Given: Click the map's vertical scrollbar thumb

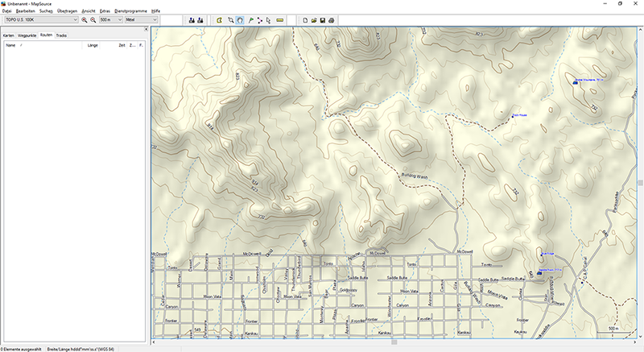Looking at the screenshot, I should [640, 183].
